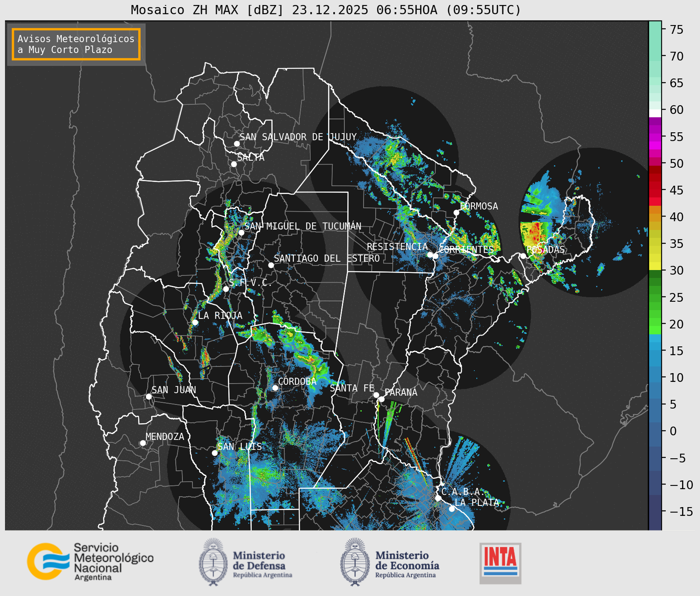Select the Avisos Meteorológicos a Muy Corto Plazo box
Image resolution: width=700 pixels, height=596 pixels.
pos(76,44)
